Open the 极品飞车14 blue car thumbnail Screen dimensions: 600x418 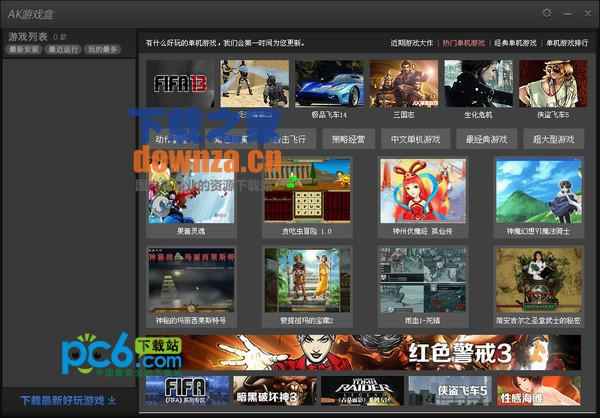tap(329, 83)
